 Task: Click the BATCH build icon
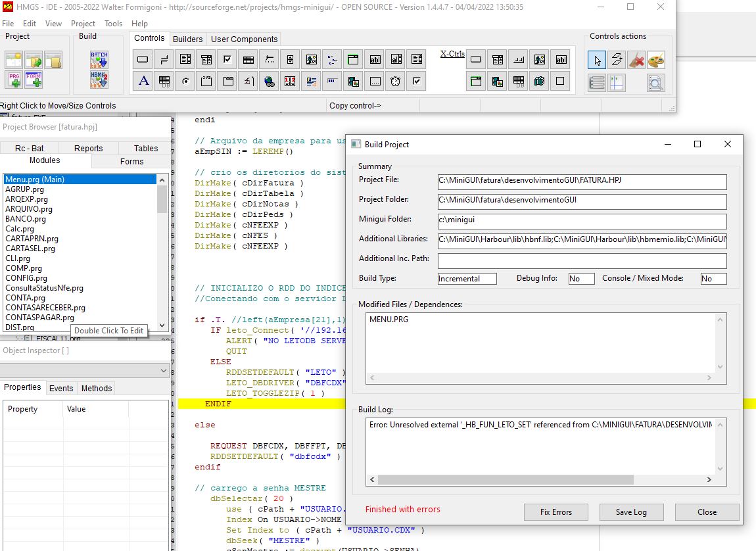coord(99,60)
